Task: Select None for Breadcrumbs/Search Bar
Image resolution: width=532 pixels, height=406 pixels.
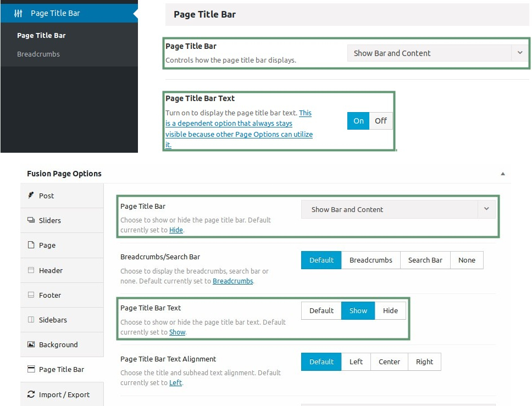Action: (x=467, y=260)
